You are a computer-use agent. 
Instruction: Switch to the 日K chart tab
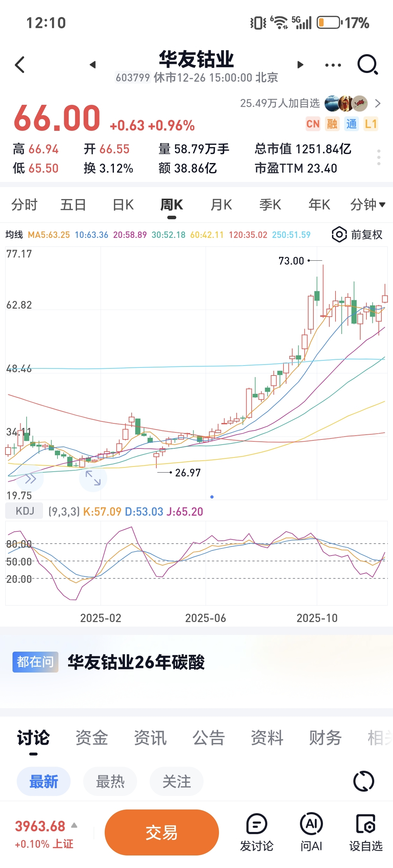click(x=123, y=204)
